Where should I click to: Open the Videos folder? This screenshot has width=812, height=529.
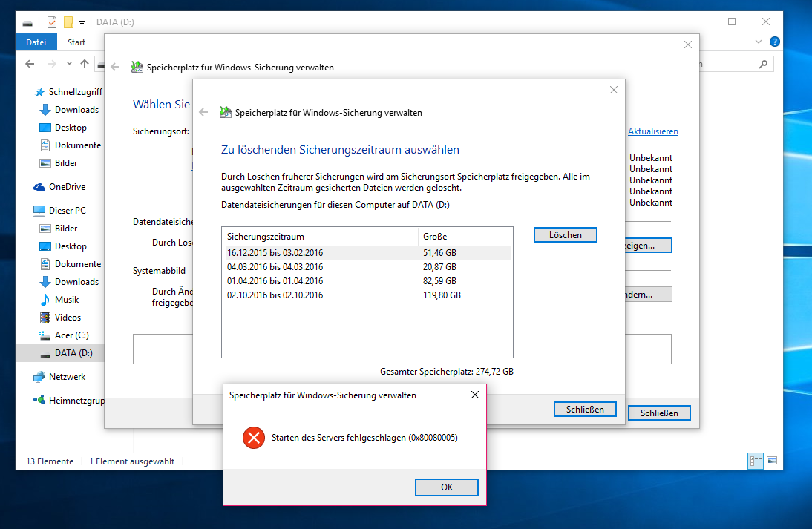tap(61, 318)
